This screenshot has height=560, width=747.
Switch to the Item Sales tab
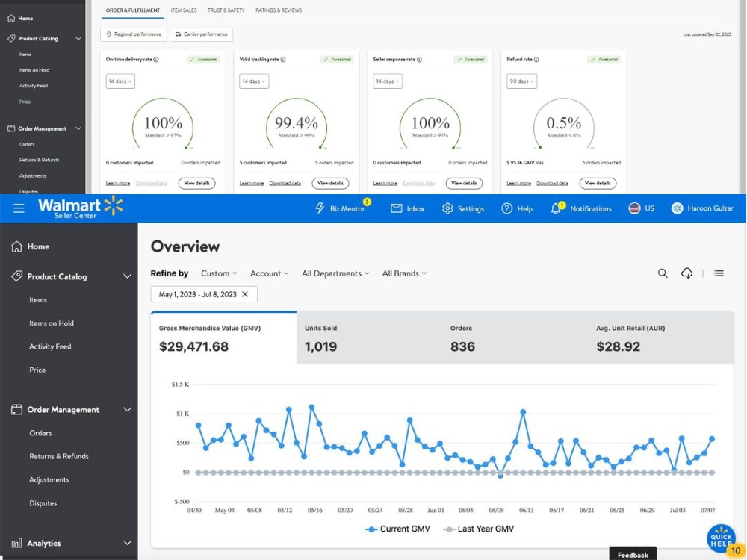point(184,10)
